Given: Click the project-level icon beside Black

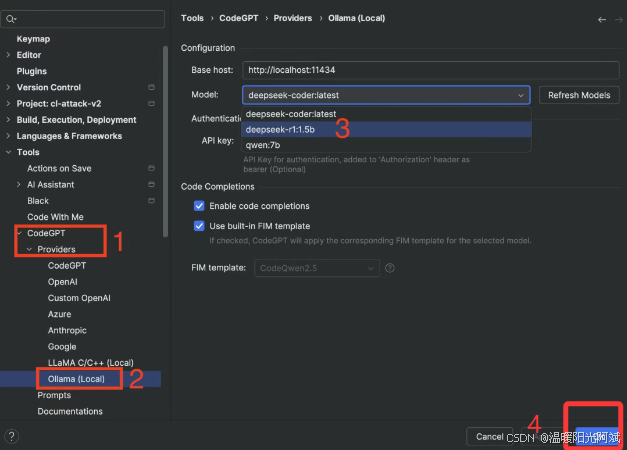Looking at the screenshot, I should (x=152, y=200).
